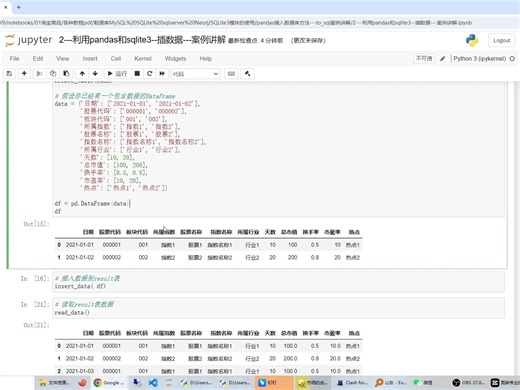This screenshot has height=390, width=520.
Task: Click 2021-01-01 cell in Out[15] table
Action: point(80,245)
